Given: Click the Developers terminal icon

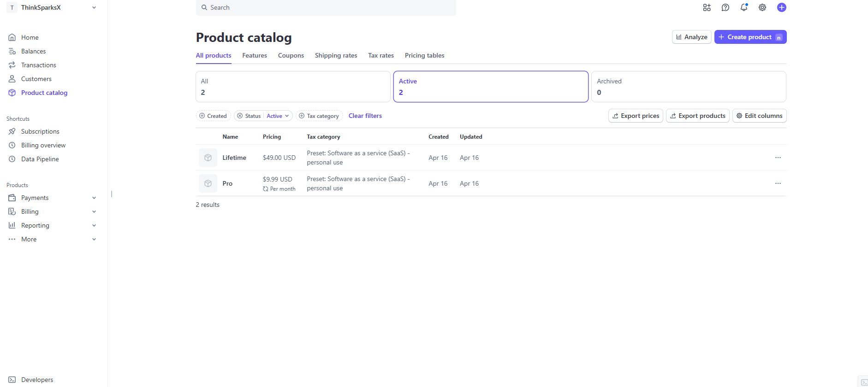Looking at the screenshot, I should 12,380.
